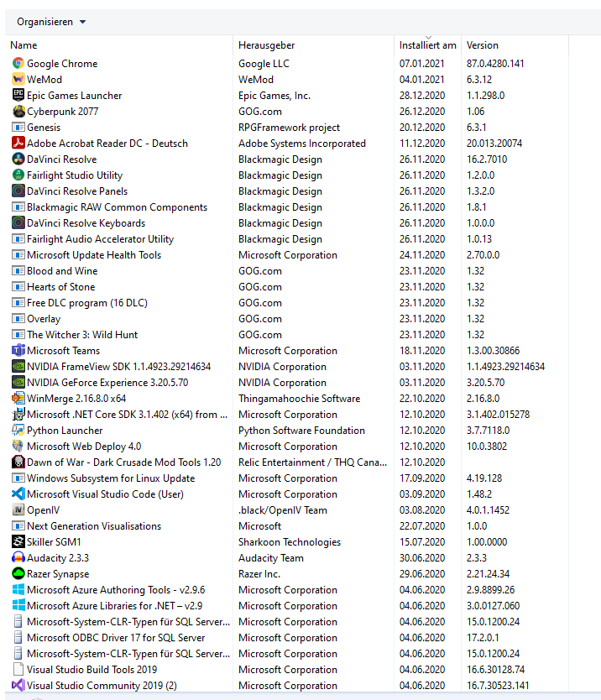Click the version 2.21.24.34 cell
This screenshot has height=700, width=601.
488,573
